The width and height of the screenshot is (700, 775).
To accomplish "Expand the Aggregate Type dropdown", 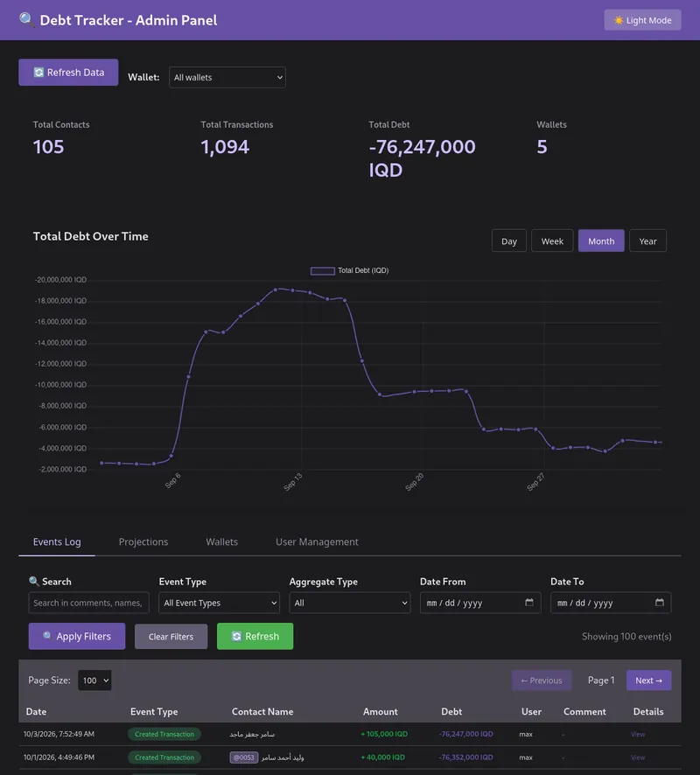I will coord(349,603).
